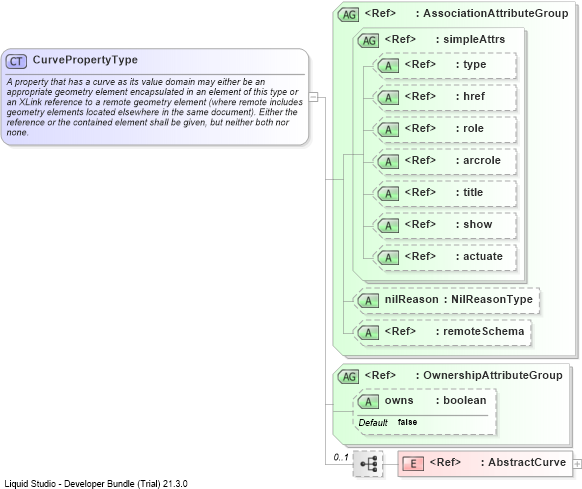Expand the AbstractCurve element
Viewport: 582px width, 489px height.
(x=577, y=464)
